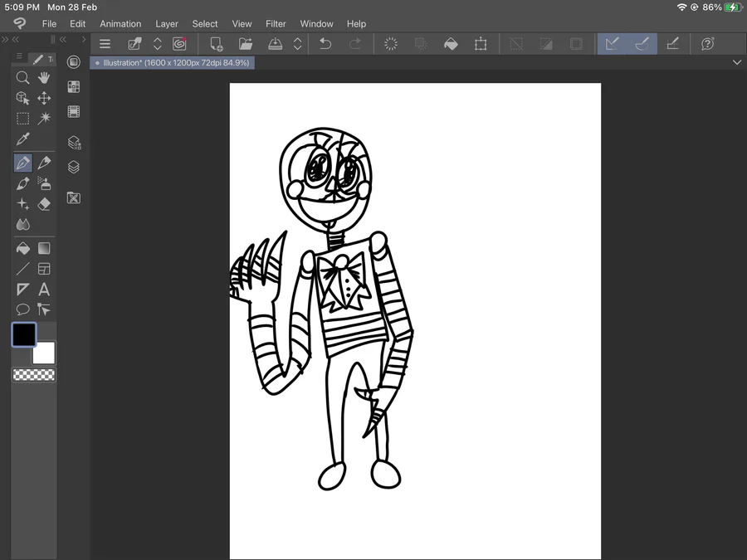747x560 pixels.
Task: Open the tool palette hamburger menu
Action: pos(19,56)
